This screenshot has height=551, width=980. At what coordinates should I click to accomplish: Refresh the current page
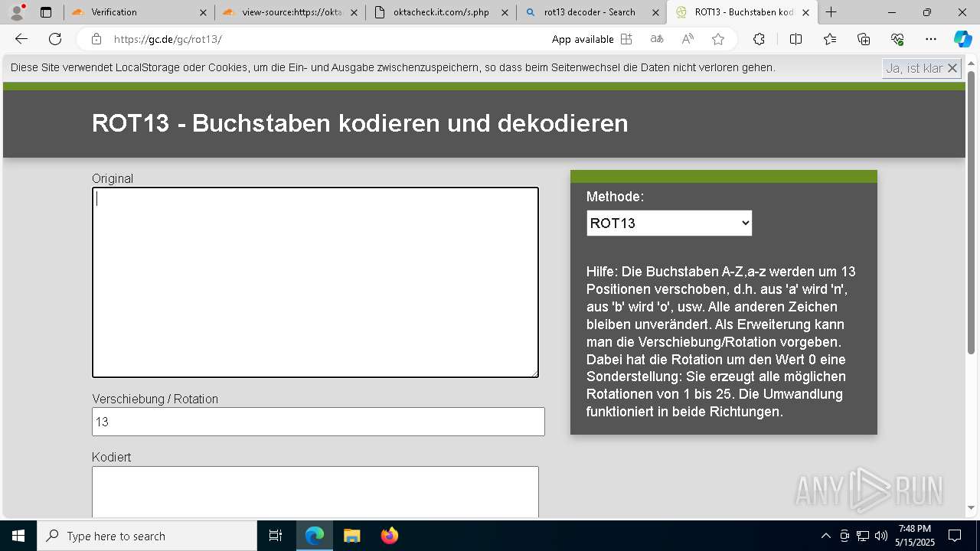(55, 39)
